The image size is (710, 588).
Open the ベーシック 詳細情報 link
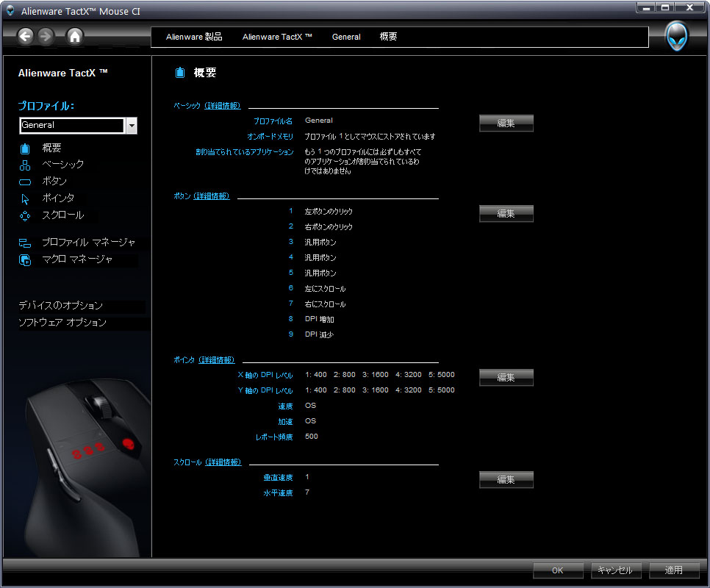pos(222,105)
